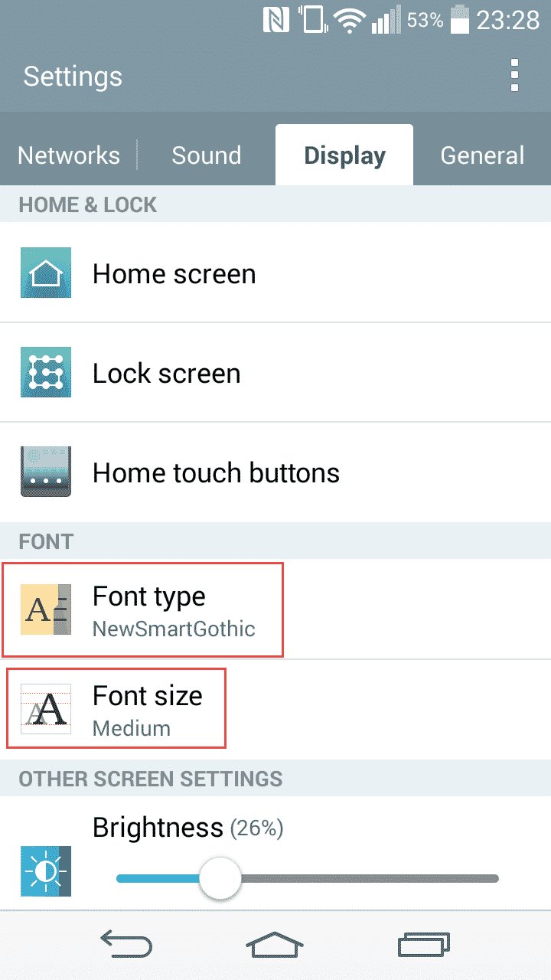Tap the Home screen icon

(x=46, y=273)
